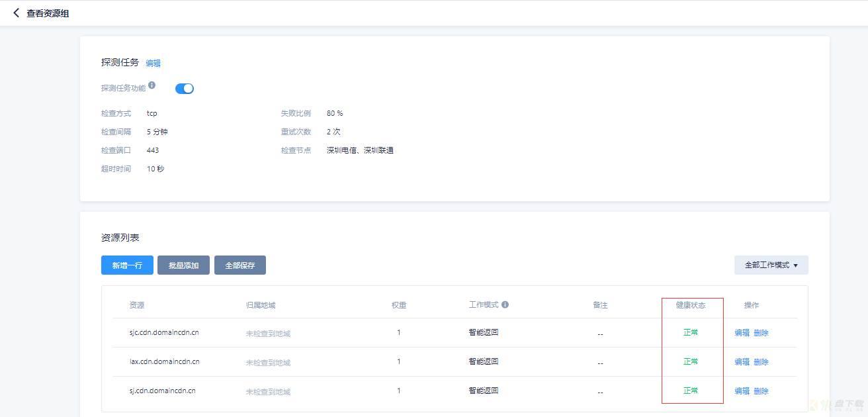Edit the lax.cdn.domaincdn.cn row
Image resolution: width=868 pixels, height=417 pixels.
click(742, 362)
